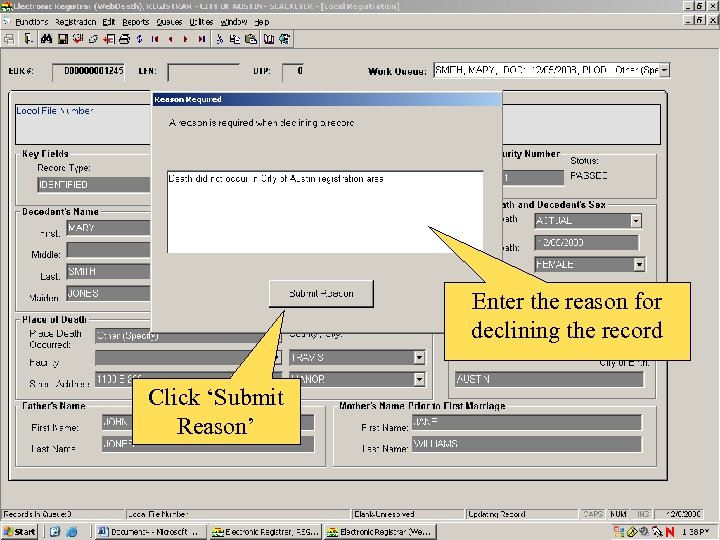This screenshot has width=720, height=540.
Task: Open the Registration menu
Action: [x=76, y=22]
